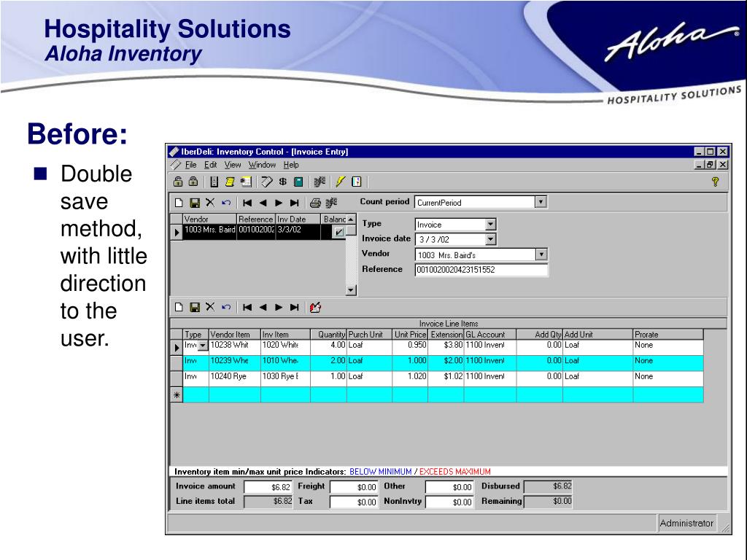Jump to last line item in line items toolbar
747x560 pixels.
(x=295, y=307)
